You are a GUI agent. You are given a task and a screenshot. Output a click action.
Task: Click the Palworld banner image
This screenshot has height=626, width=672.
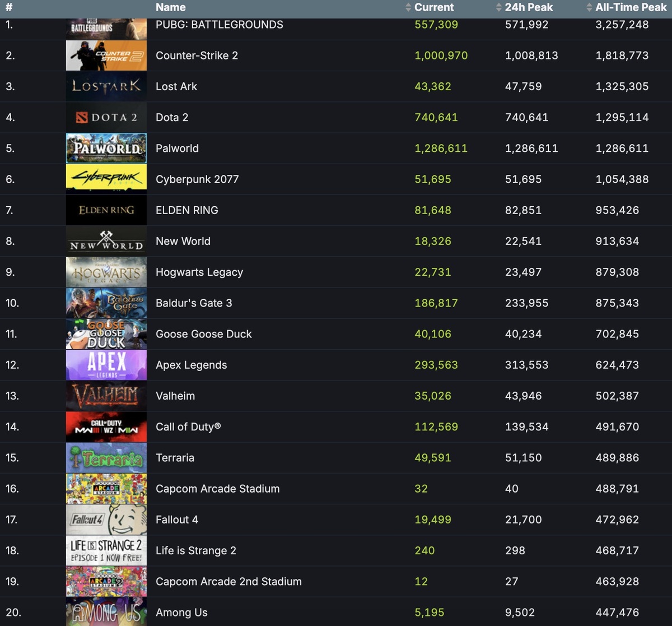pos(106,149)
